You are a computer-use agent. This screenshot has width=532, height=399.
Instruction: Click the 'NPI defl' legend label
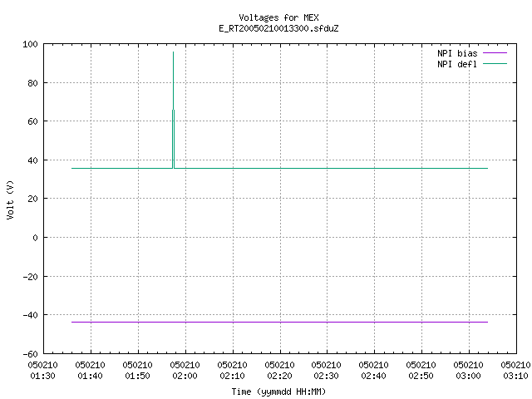457,64
